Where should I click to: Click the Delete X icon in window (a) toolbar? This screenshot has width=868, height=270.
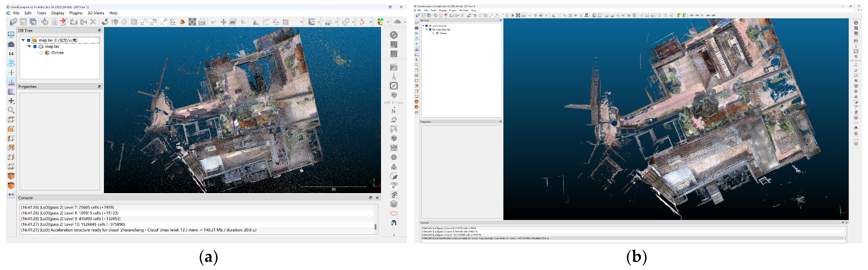coord(93,22)
